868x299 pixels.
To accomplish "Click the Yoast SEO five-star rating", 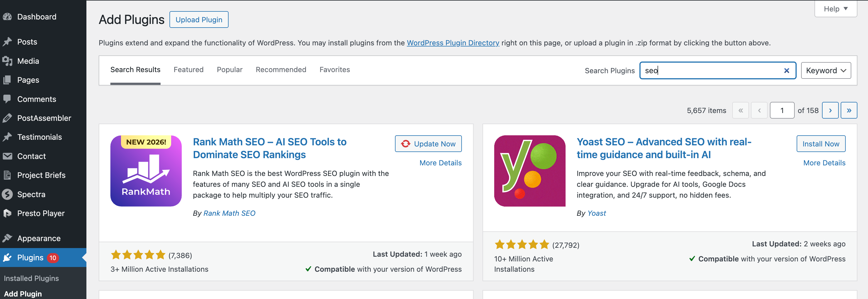I will [x=522, y=244].
